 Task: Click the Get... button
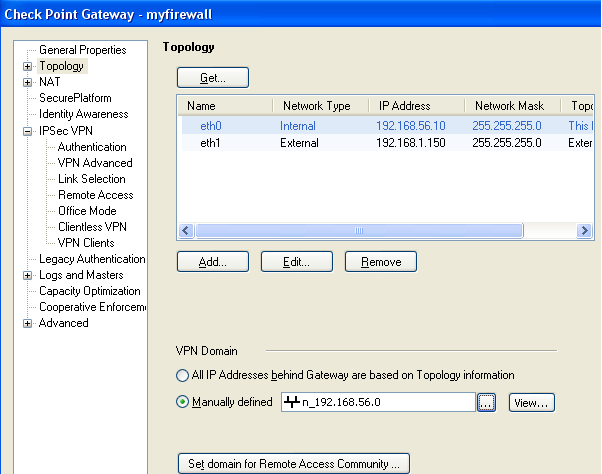[212, 77]
